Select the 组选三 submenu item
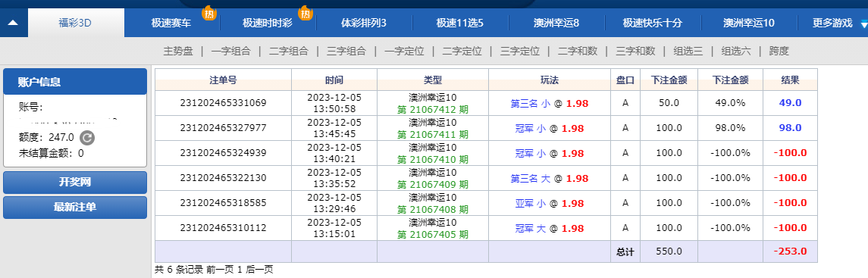The width and height of the screenshot is (868, 278). pos(688,52)
